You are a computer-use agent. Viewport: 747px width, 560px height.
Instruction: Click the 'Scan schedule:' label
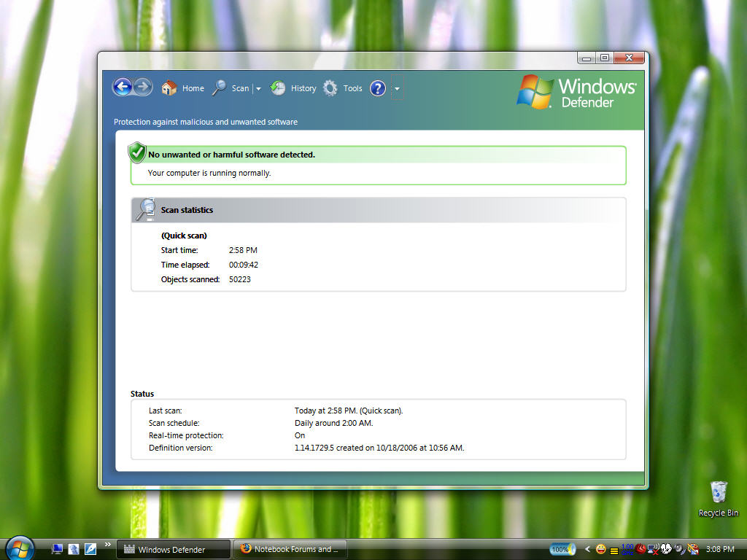click(174, 423)
